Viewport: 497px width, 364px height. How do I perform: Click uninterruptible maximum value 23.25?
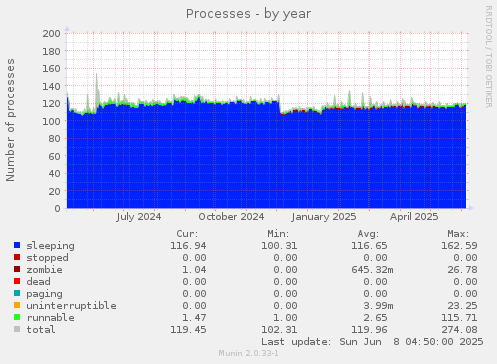462,306
